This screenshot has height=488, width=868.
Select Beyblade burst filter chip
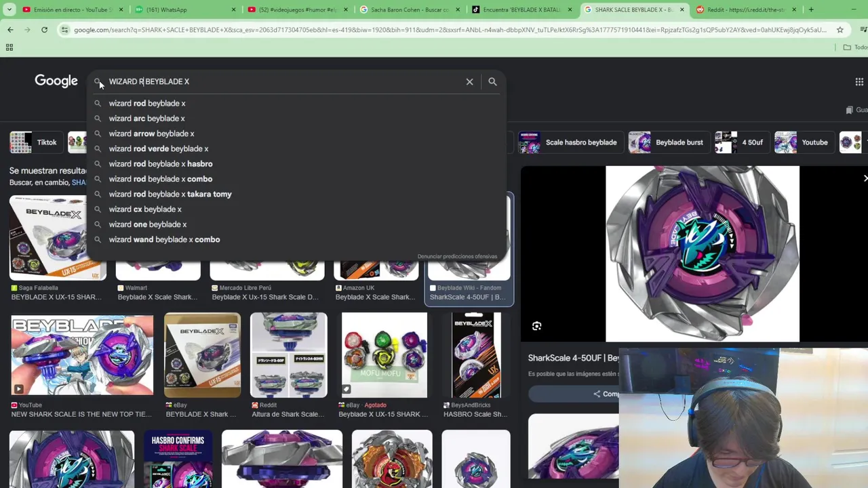click(x=670, y=142)
